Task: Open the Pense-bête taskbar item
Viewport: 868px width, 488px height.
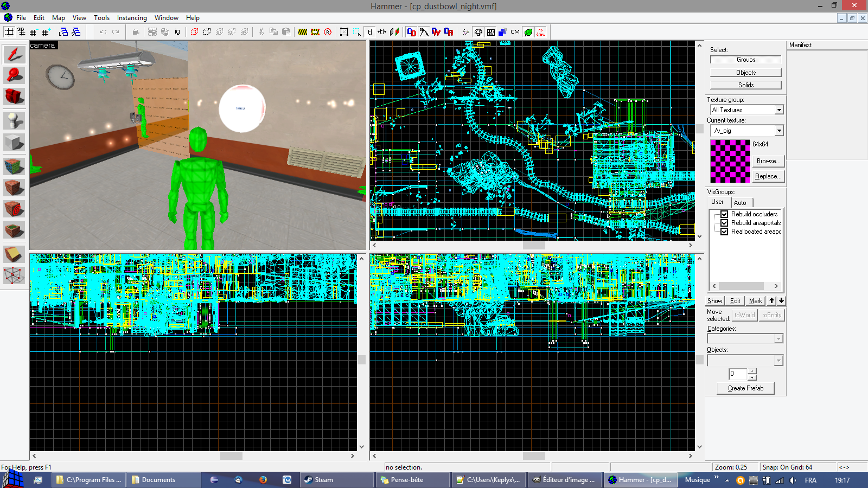Action: tap(413, 480)
